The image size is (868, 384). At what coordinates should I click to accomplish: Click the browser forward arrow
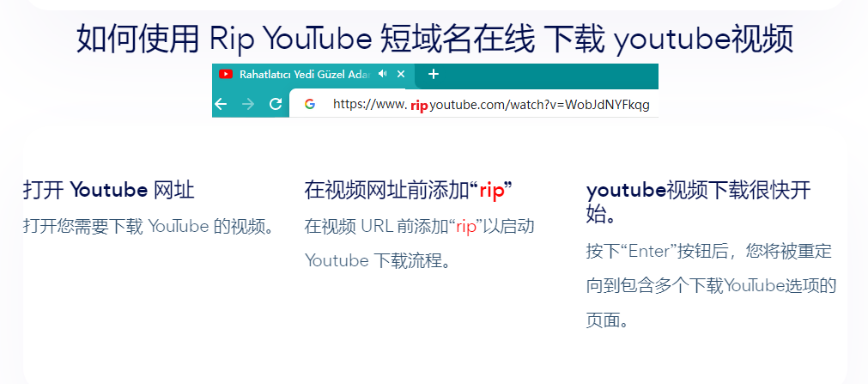point(248,104)
